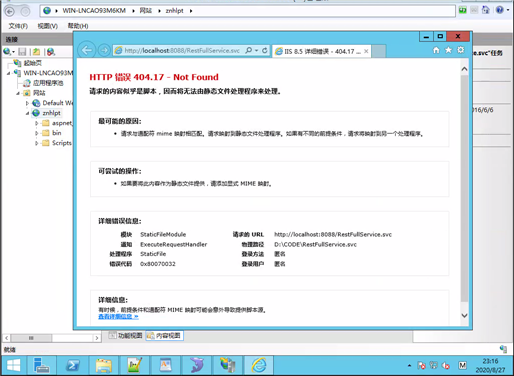Show hidden system tray icons arrow
This screenshot has height=376, width=514.
point(409,366)
